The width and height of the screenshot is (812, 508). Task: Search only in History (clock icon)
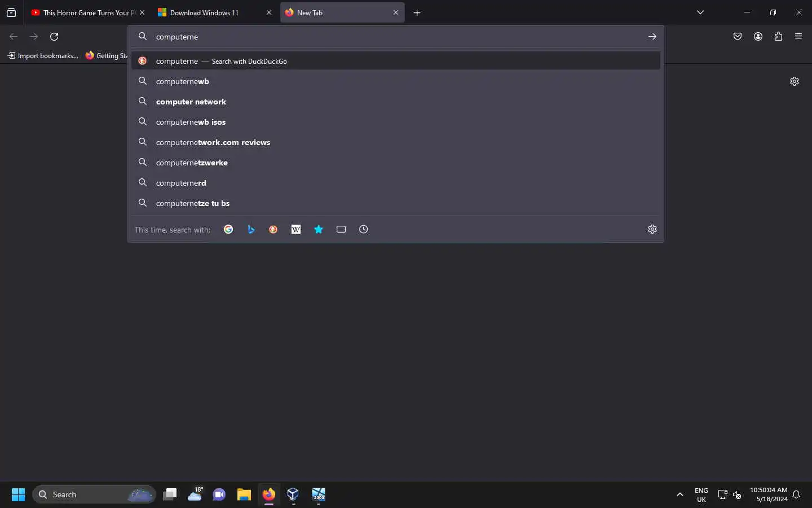[x=364, y=229]
